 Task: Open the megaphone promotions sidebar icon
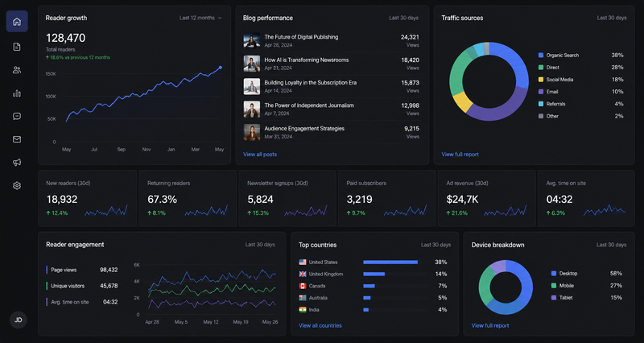[x=17, y=163]
